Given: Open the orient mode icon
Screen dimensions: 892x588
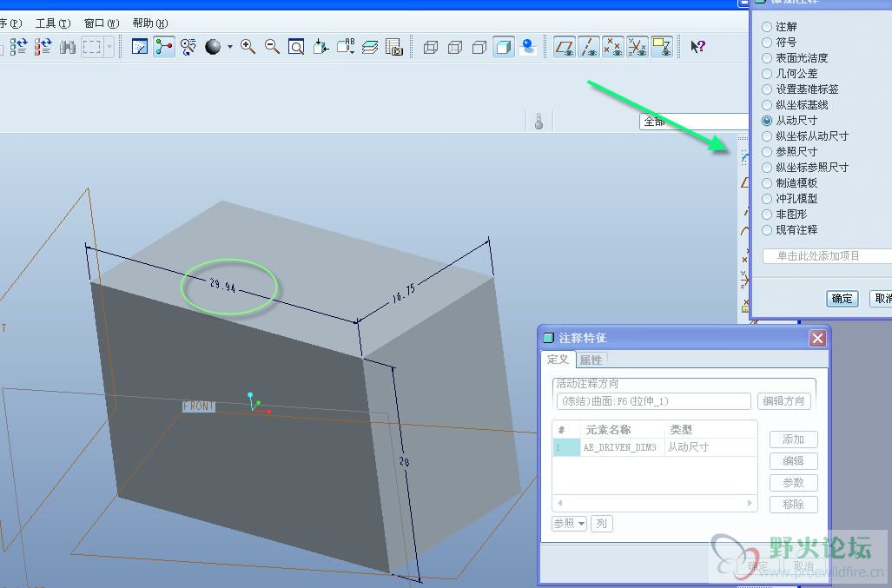Looking at the screenshot, I should pos(188,47).
